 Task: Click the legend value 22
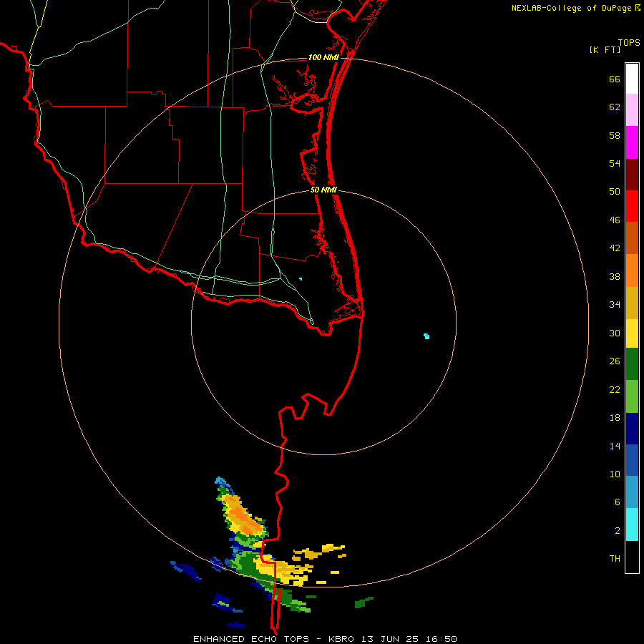coord(615,389)
